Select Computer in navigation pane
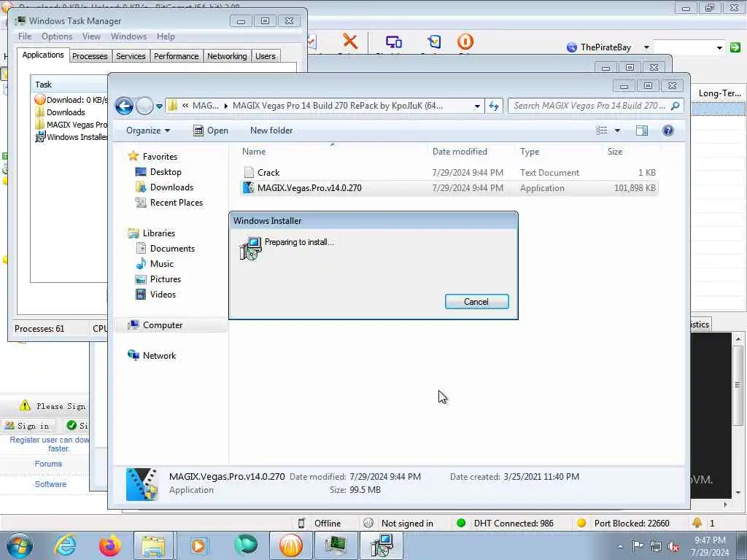 pyautogui.click(x=163, y=325)
